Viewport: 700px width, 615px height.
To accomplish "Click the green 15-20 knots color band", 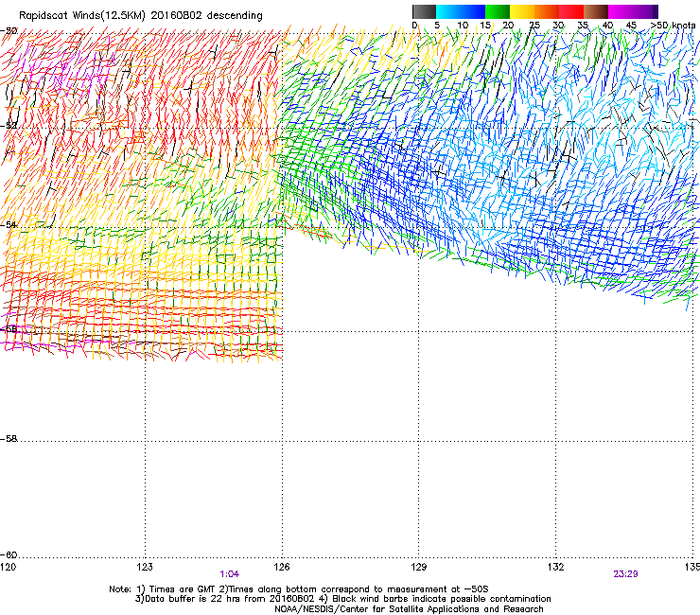I will pos(498,11).
